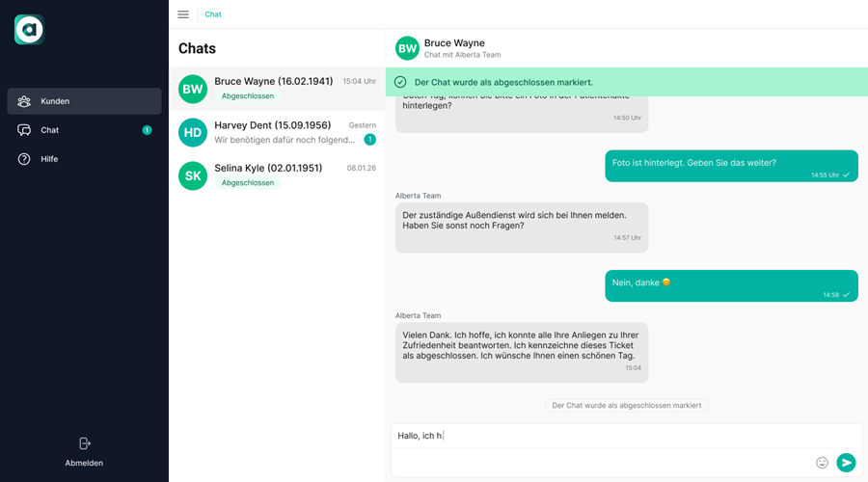Click the Abmelden logout icon
Viewport: 868px width, 482px height.
(x=84, y=443)
